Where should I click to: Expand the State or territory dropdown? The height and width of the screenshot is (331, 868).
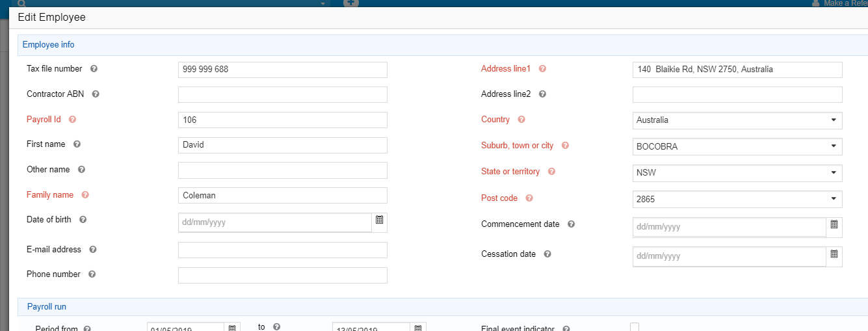[x=737, y=173]
